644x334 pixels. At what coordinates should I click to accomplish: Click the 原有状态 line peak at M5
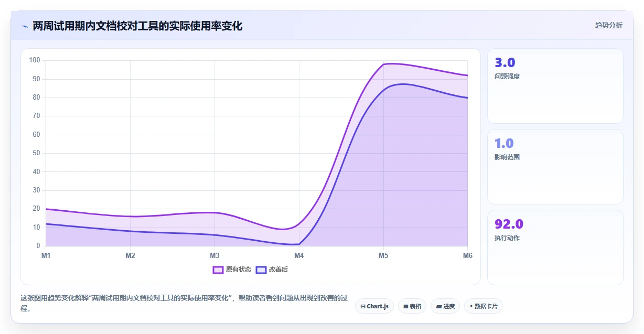coord(383,64)
